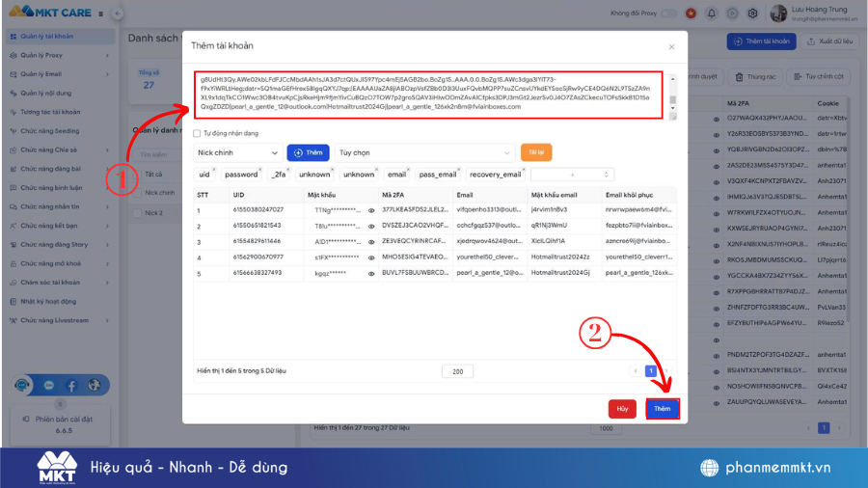Viewport: 868px width, 488px height.
Task: Remove the _2fa column tag
Action: [287, 170]
